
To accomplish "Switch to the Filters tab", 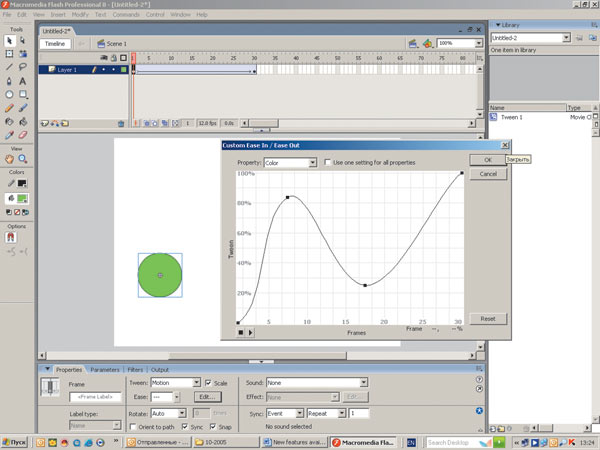I will tap(134, 369).
